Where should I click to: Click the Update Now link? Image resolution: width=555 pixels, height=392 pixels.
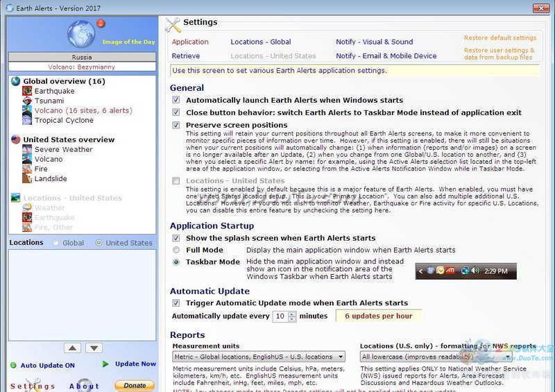pos(135,364)
